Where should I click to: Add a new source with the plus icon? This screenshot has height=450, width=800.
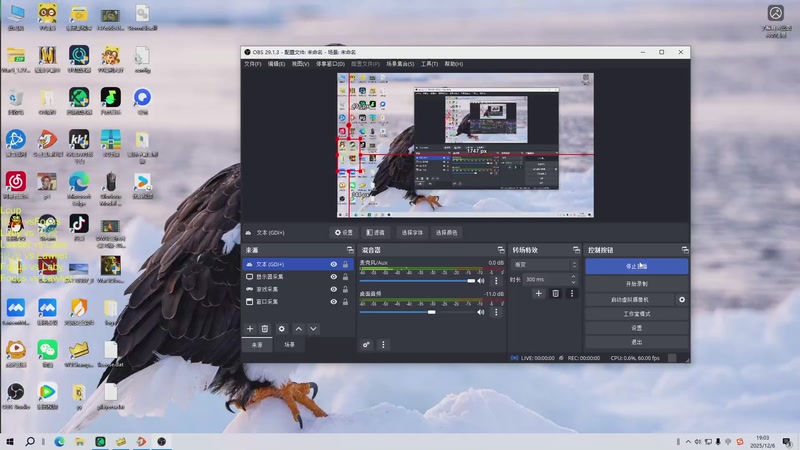point(250,329)
